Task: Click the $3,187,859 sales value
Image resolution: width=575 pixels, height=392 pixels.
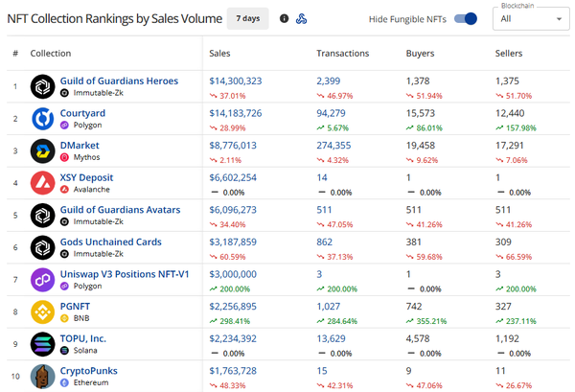Action: [233, 242]
